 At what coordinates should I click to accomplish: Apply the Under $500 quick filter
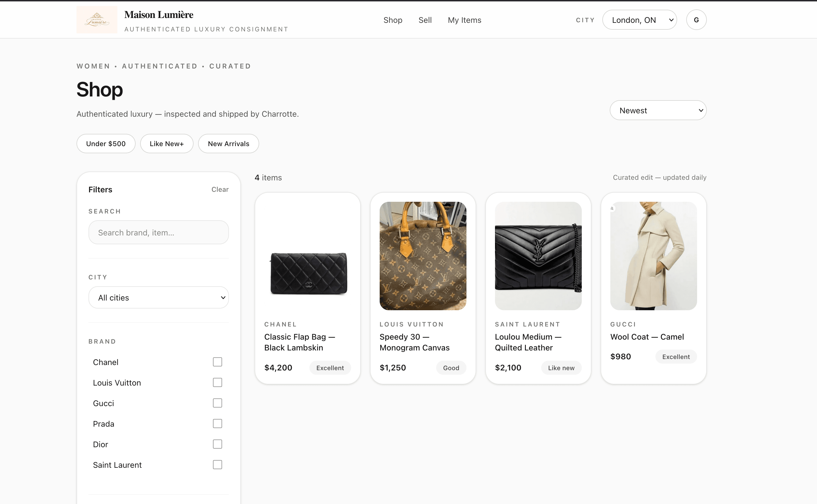click(x=106, y=144)
